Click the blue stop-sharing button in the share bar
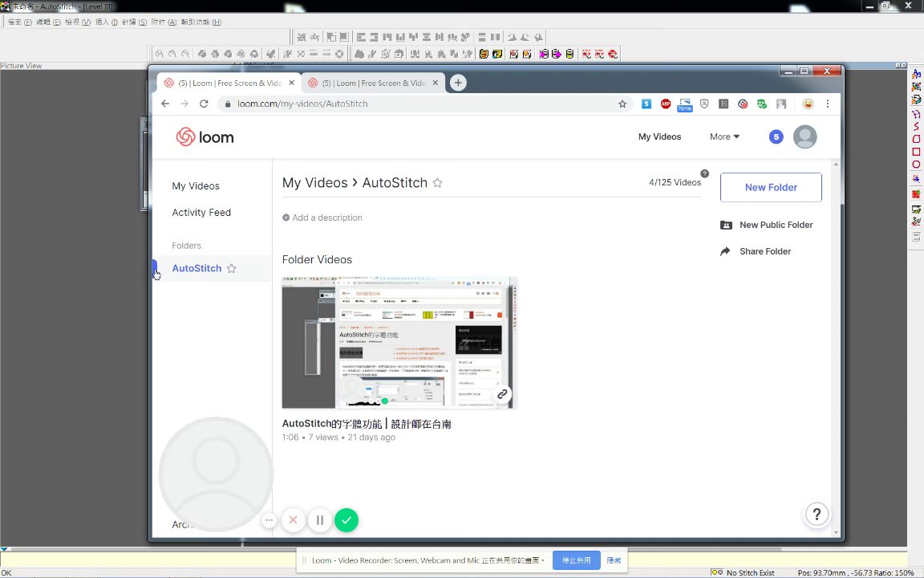The width and height of the screenshot is (924, 578). [576, 560]
